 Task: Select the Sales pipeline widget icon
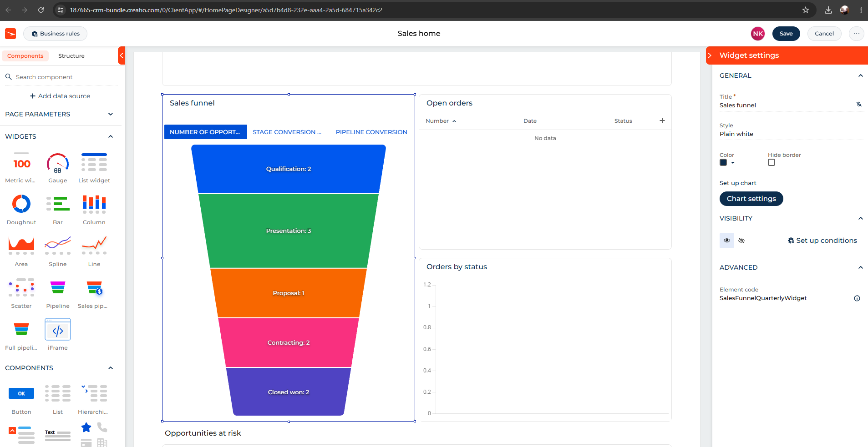94,288
